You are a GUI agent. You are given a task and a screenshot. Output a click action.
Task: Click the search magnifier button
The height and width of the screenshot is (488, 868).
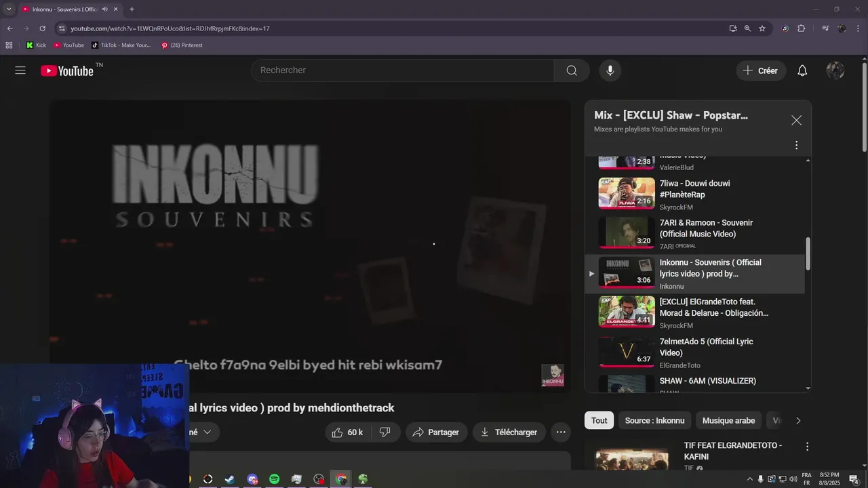[572, 70]
